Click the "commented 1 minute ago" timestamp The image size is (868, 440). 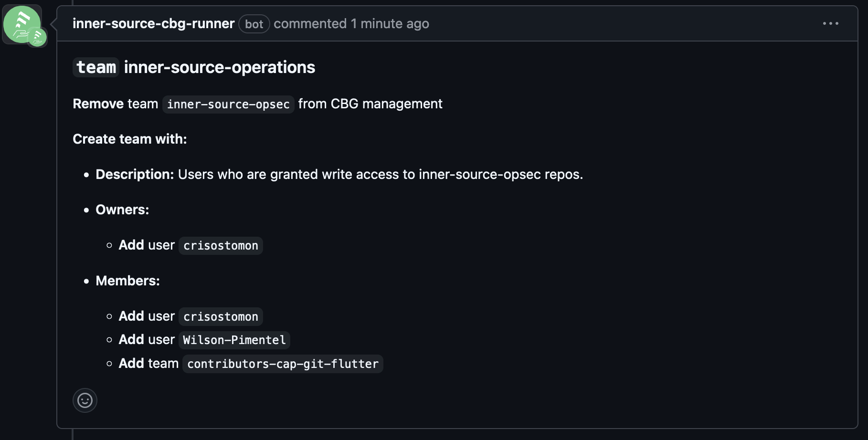[x=351, y=23]
